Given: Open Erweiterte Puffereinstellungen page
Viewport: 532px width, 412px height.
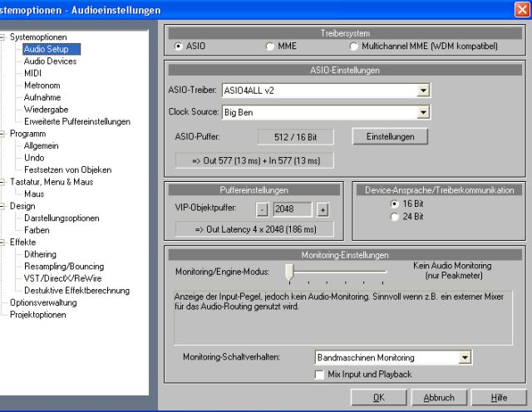Looking at the screenshot, I should (x=77, y=122).
